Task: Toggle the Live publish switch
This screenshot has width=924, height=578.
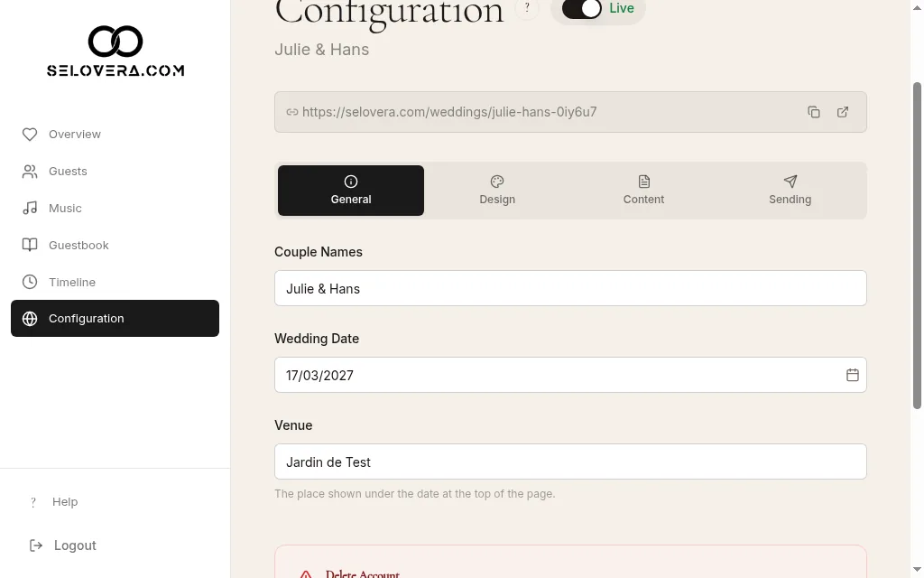Action: coord(581,8)
